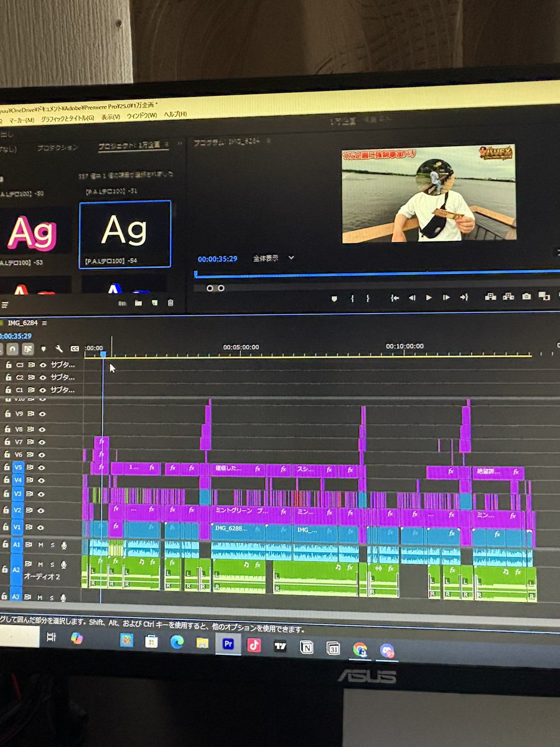Click Program monitor zoom scroll handle

click(x=215, y=288)
